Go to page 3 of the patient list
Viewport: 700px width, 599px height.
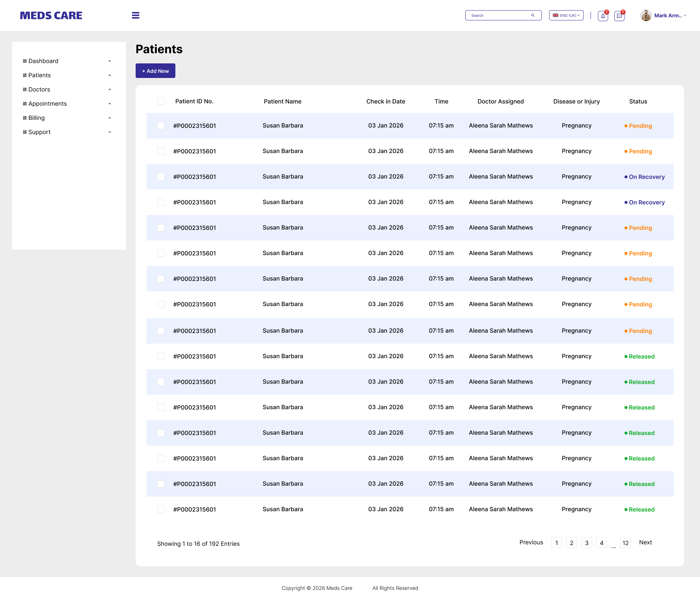tap(587, 543)
